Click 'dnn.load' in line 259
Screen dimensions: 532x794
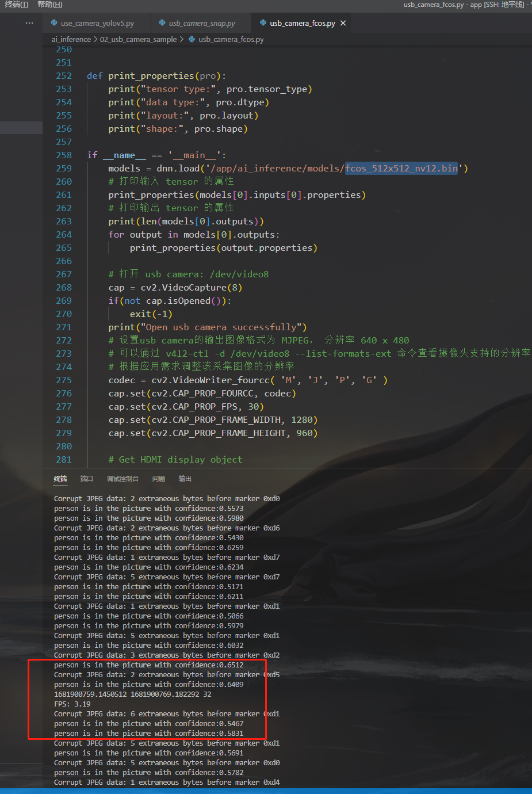click(x=178, y=169)
